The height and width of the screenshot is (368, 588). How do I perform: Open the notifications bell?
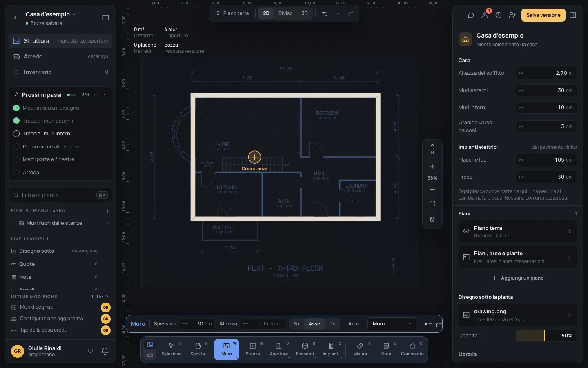(105, 351)
